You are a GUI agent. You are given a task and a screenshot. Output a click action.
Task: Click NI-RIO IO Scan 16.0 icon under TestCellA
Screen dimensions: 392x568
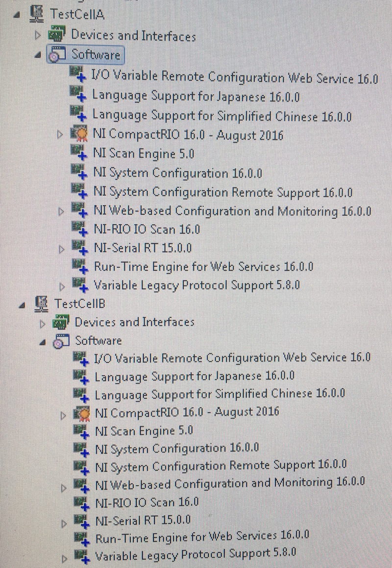pos(80,229)
